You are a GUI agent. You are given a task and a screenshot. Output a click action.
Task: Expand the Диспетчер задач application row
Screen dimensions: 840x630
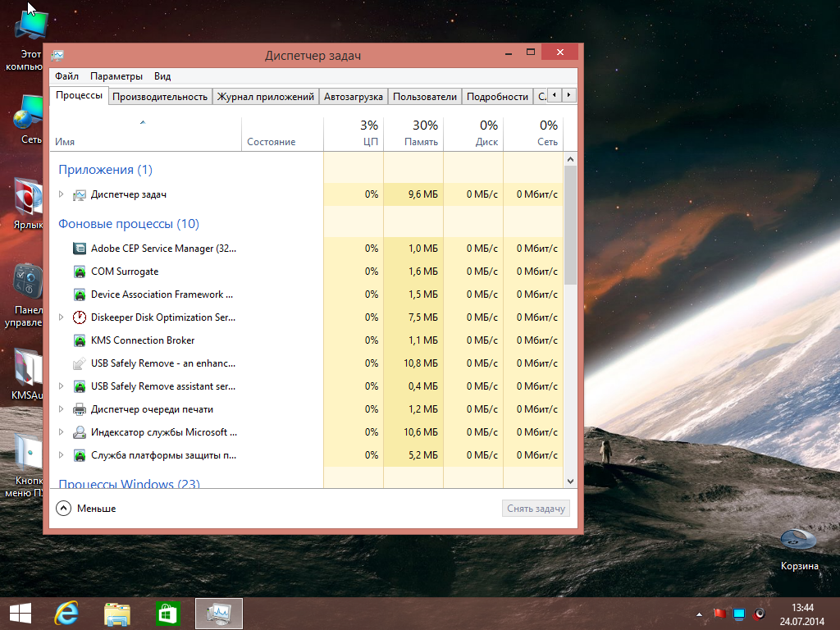61,194
